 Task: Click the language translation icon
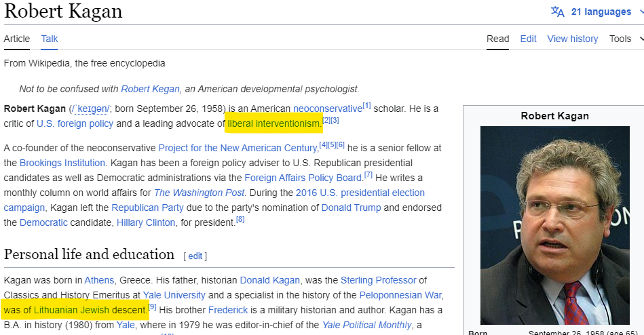tap(557, 12)
